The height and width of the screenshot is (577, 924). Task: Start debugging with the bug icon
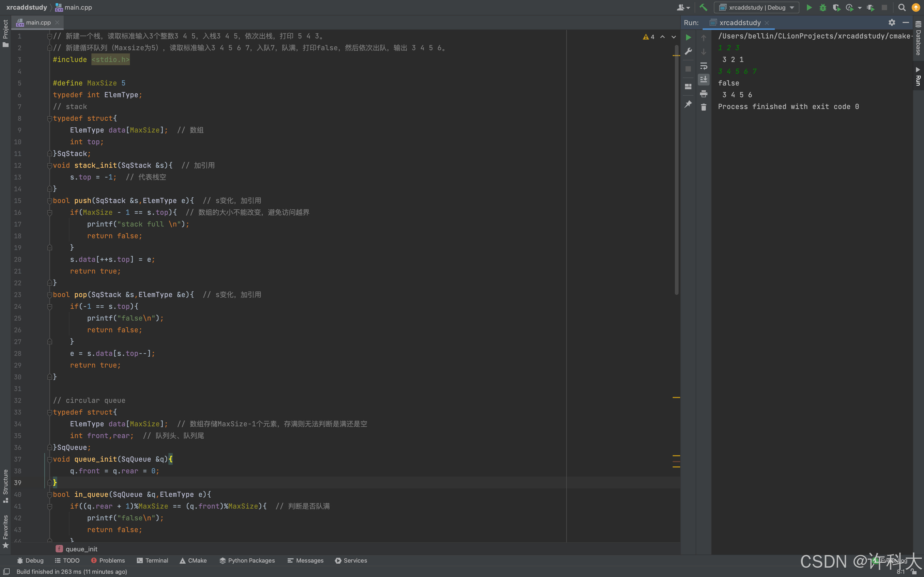click(822, 7)
